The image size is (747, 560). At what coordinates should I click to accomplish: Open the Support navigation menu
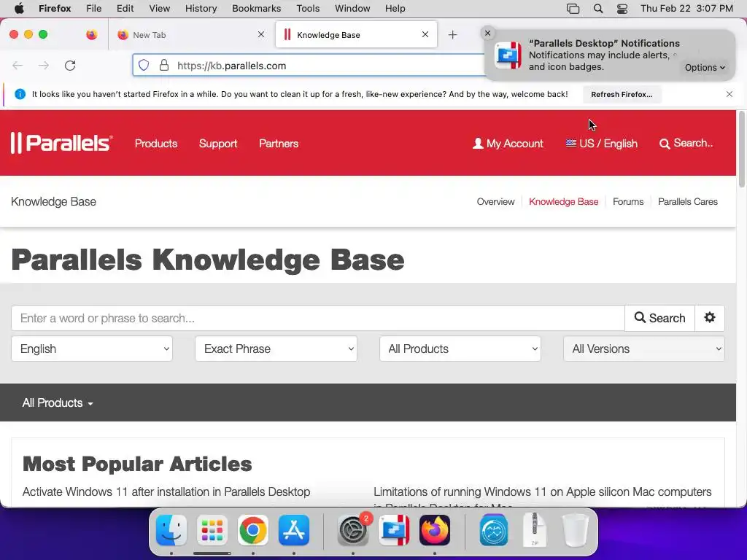pos(218,144)
